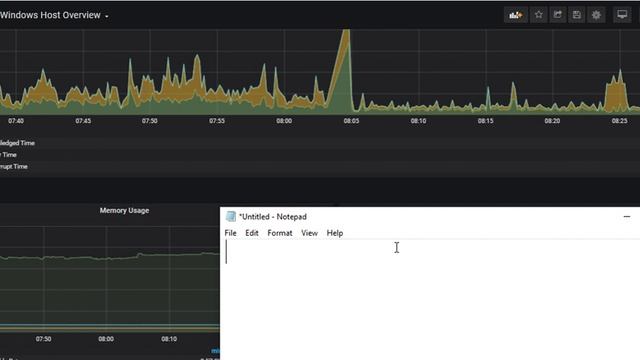
Task: Open the Help menu in Notepad
Action: coord(335,233)
